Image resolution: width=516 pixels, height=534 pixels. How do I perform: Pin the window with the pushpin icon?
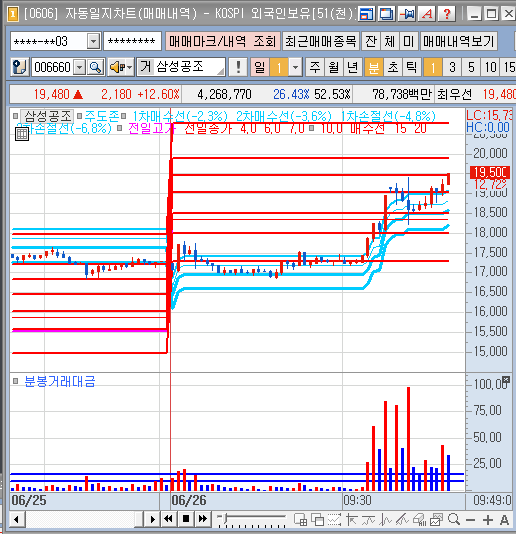pos(407,14)
